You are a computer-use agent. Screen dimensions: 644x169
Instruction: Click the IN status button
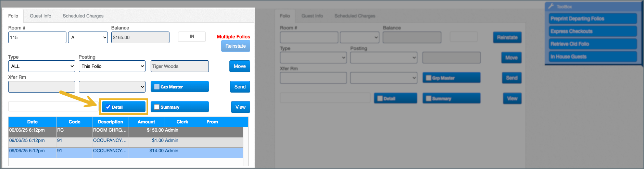coord(192,36)
